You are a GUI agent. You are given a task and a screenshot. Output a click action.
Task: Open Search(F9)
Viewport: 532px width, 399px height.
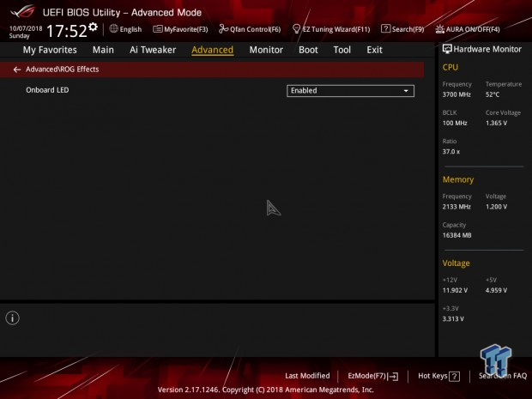[402, 29]
